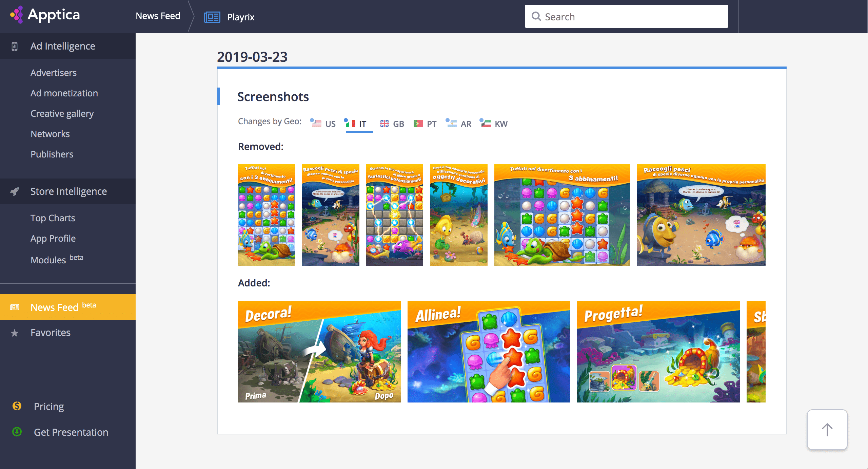Go to Advertisers page
The image size is (868, 469).
click(54, 73)
